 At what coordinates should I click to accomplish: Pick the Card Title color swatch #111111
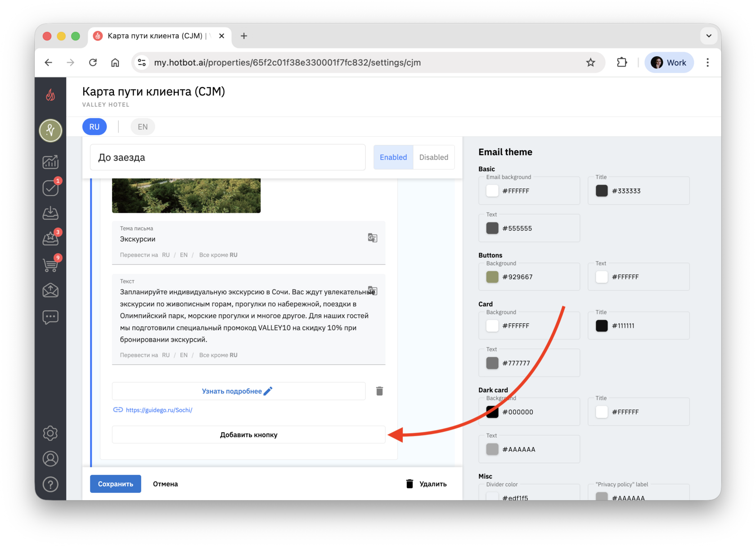point(602,326)
